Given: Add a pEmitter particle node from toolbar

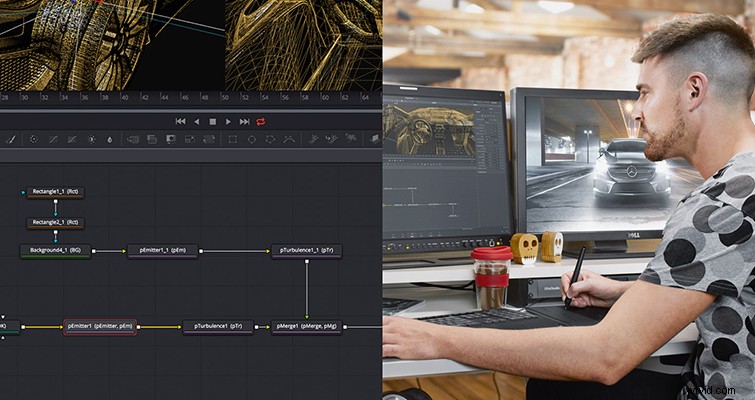Looking at the screenshot, I should [313, 140].
